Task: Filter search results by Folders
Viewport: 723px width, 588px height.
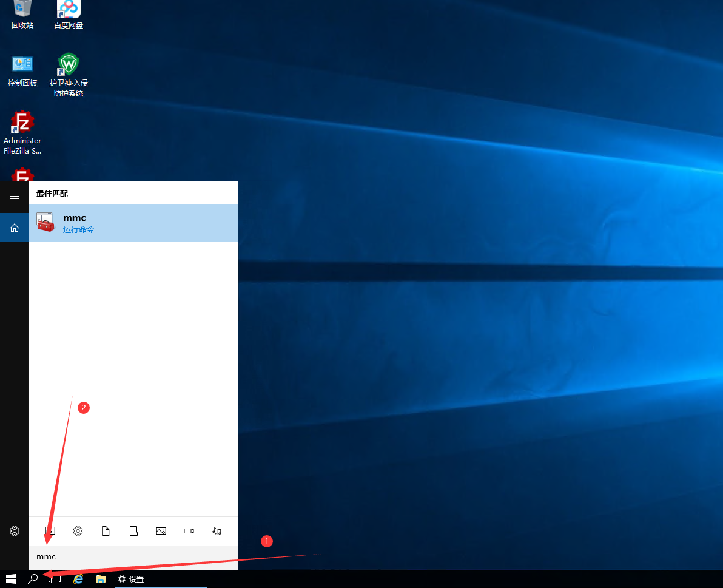Action: [x=133, y=531]
